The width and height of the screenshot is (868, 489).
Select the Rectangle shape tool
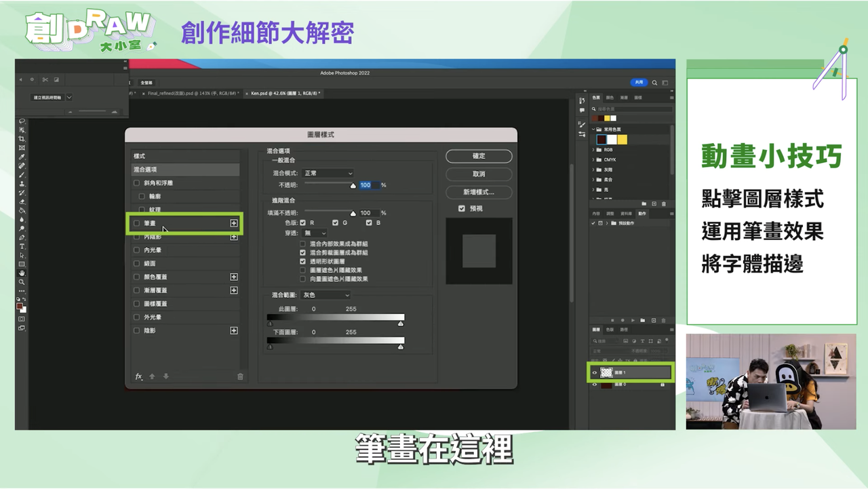coord(22,264)
